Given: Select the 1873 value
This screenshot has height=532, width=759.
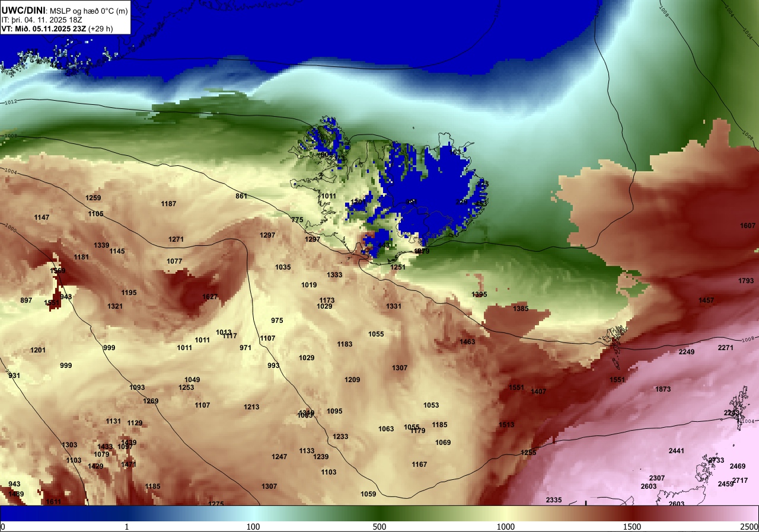Looking at the screenshot, I should click(x=663, y=389).
